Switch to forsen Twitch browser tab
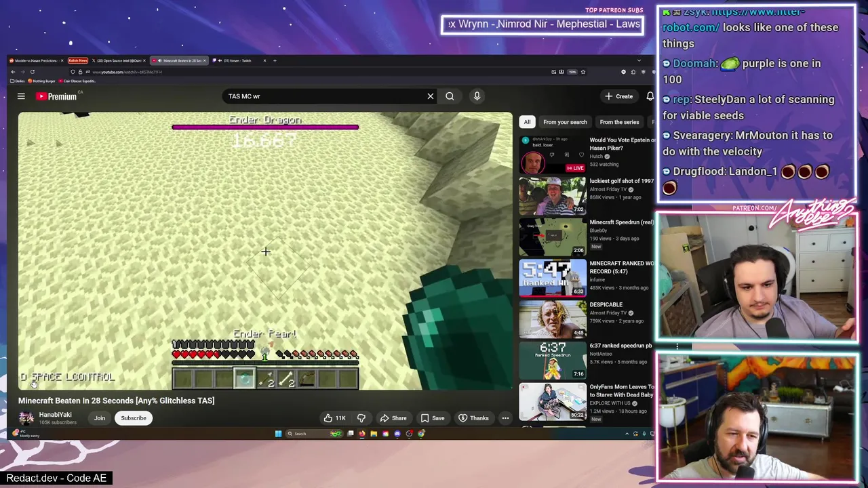Image resolution: width=868 pixels, height=488 pixels. click(x=239, y=60)
